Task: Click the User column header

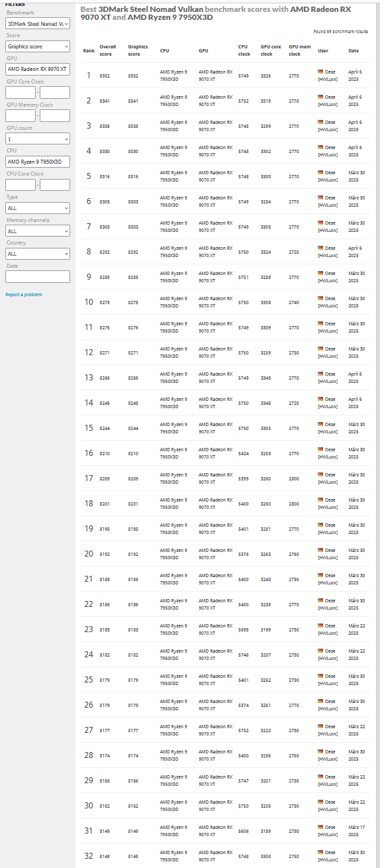Action: pos(323,50)
